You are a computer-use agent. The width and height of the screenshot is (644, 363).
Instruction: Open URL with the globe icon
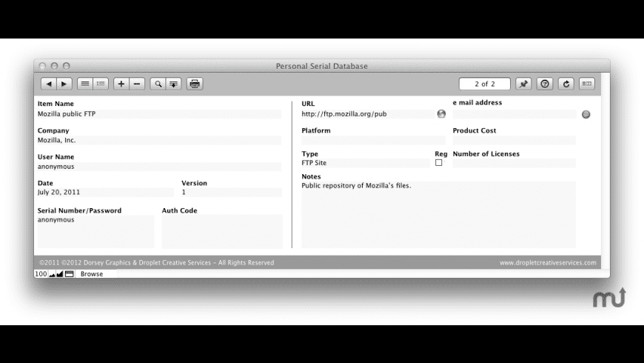441,114
